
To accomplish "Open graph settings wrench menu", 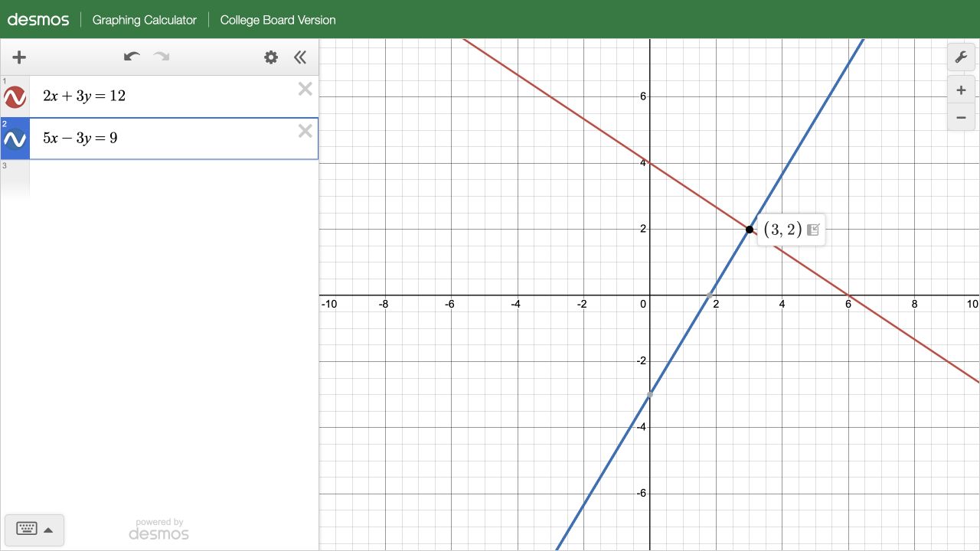I will pos(961,57).
